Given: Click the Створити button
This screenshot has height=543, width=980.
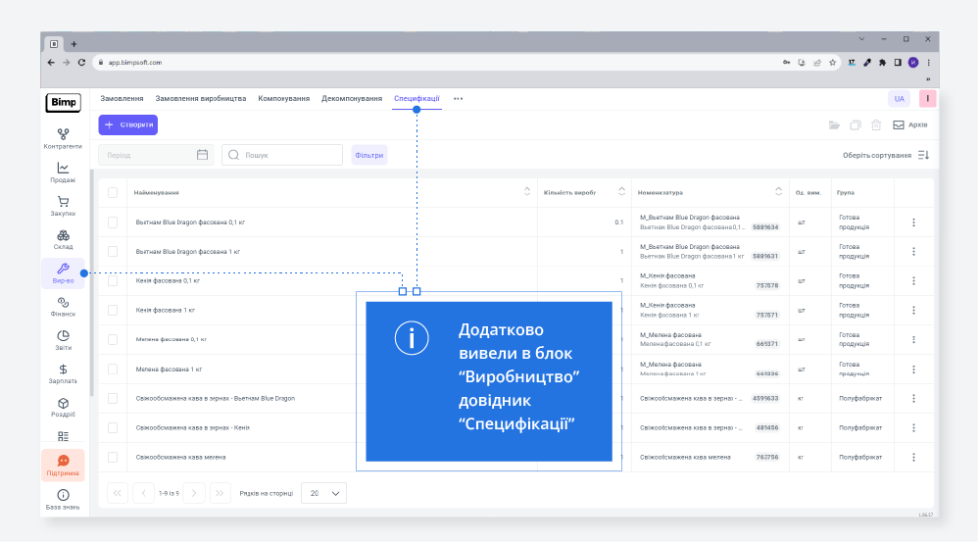Looking at the screenshot, I should pos(127,124).
